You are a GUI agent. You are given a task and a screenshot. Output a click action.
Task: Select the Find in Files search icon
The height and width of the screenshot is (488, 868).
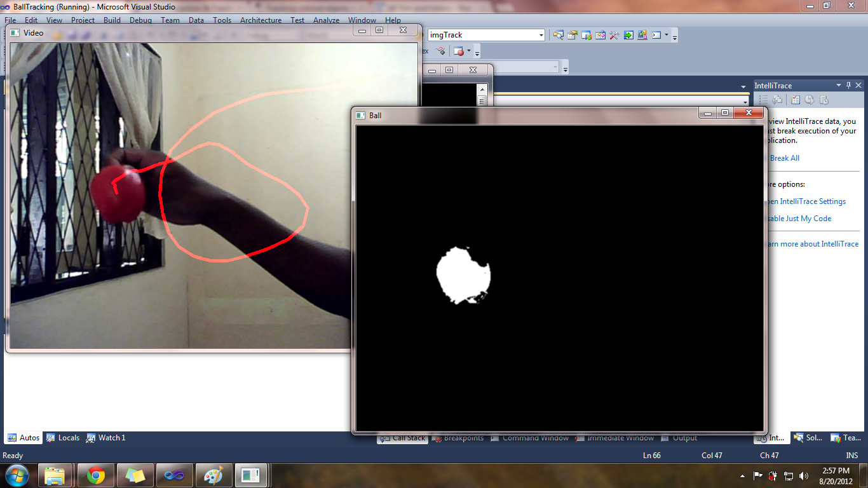click(x=559, y=35)
